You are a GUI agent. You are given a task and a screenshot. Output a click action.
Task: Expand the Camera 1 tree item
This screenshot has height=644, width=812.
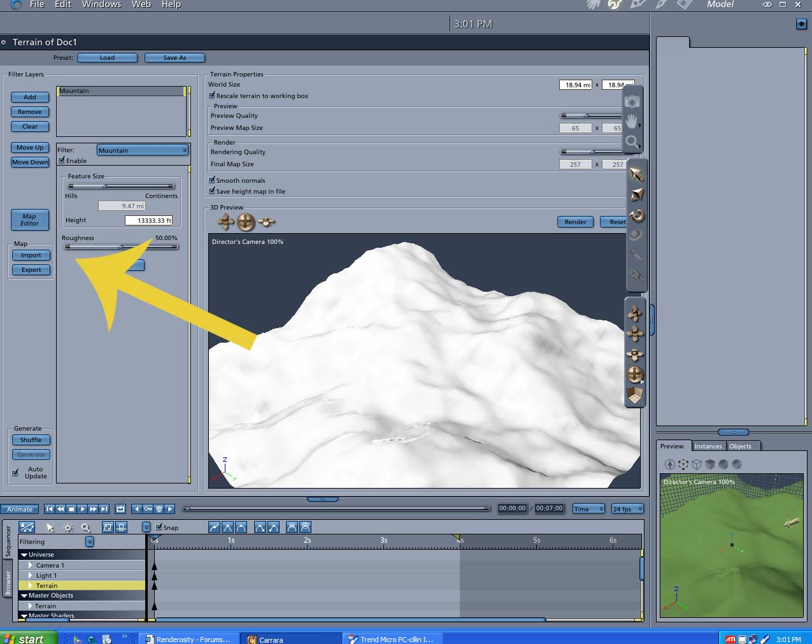pos(30,565)
